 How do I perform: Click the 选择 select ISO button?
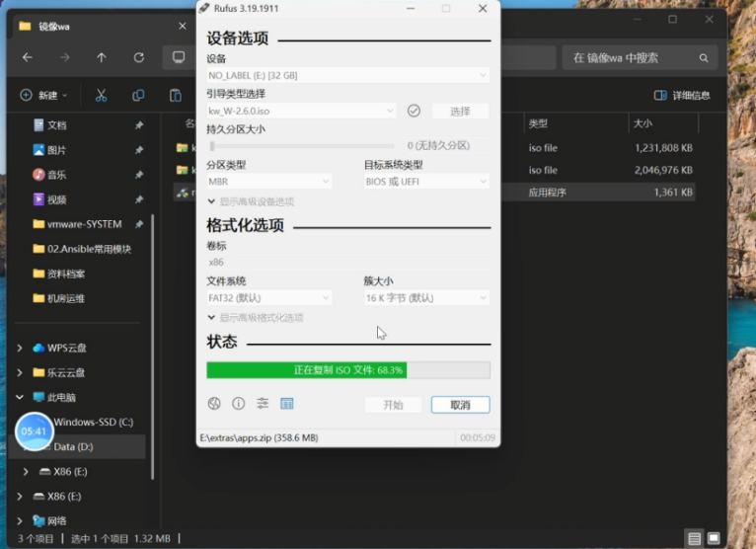click(x=460, y=112)
